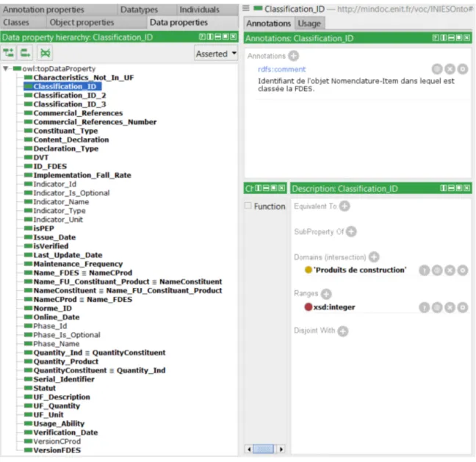
Task: Click the help icon in Data property hierarchy header
Action: click(202, 37)
